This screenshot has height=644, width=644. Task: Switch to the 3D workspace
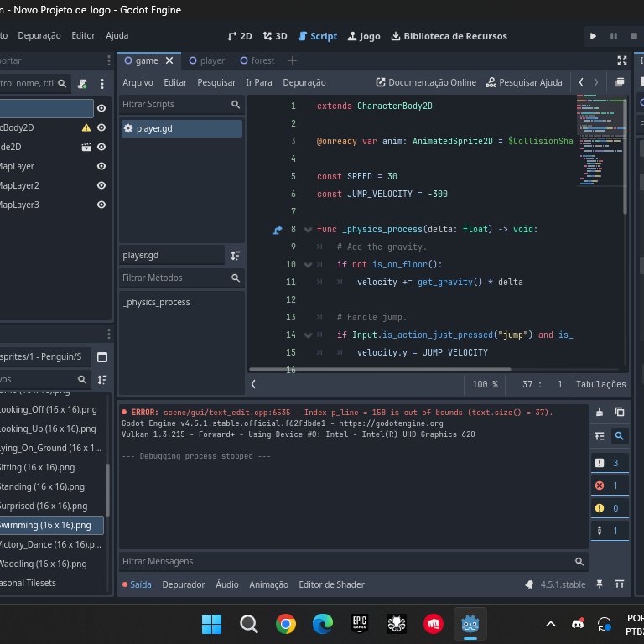275,36
